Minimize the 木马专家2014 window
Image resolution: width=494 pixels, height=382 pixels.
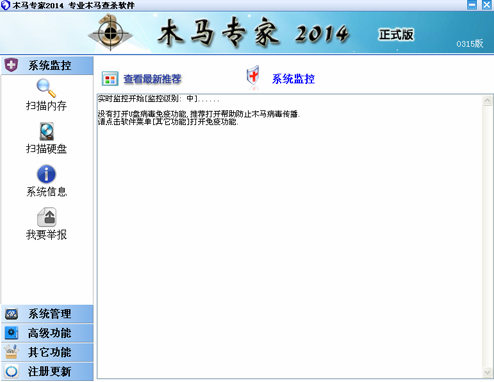(472, 5)
